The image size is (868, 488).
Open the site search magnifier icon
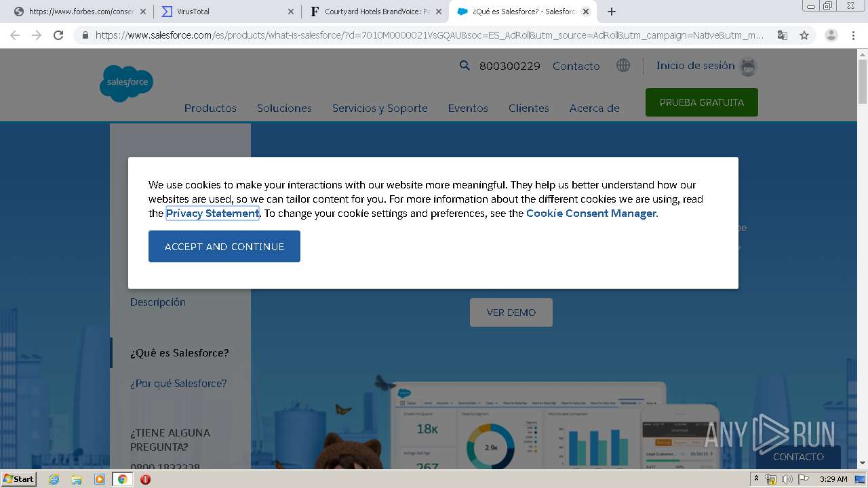[465, 66]
